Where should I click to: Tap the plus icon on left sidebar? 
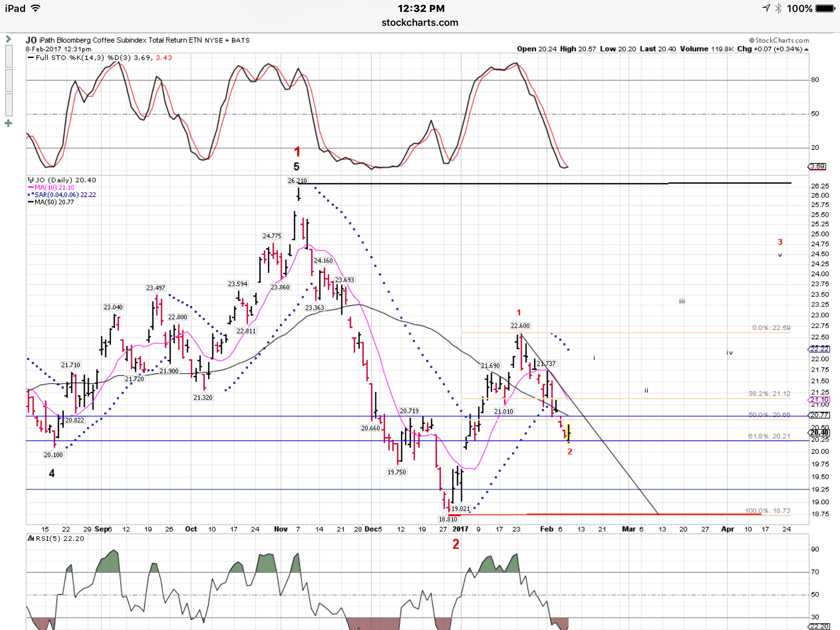coord(8,123)
